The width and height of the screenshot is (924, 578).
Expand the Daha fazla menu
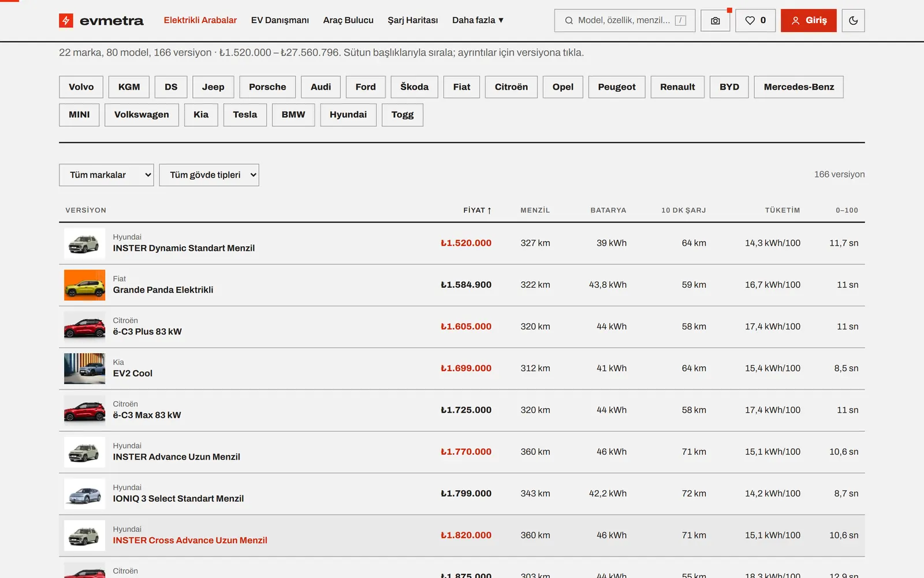478,20
